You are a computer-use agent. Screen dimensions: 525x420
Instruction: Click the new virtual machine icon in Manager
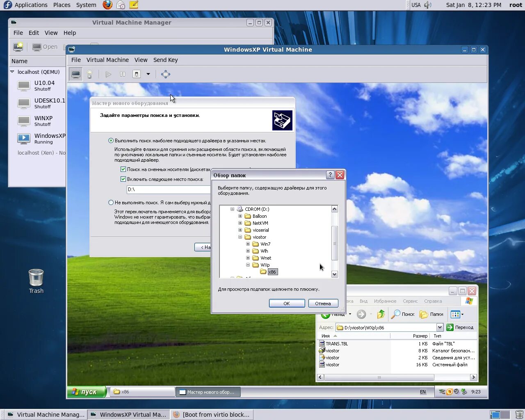pyautogui.click(x=18, y=47)
